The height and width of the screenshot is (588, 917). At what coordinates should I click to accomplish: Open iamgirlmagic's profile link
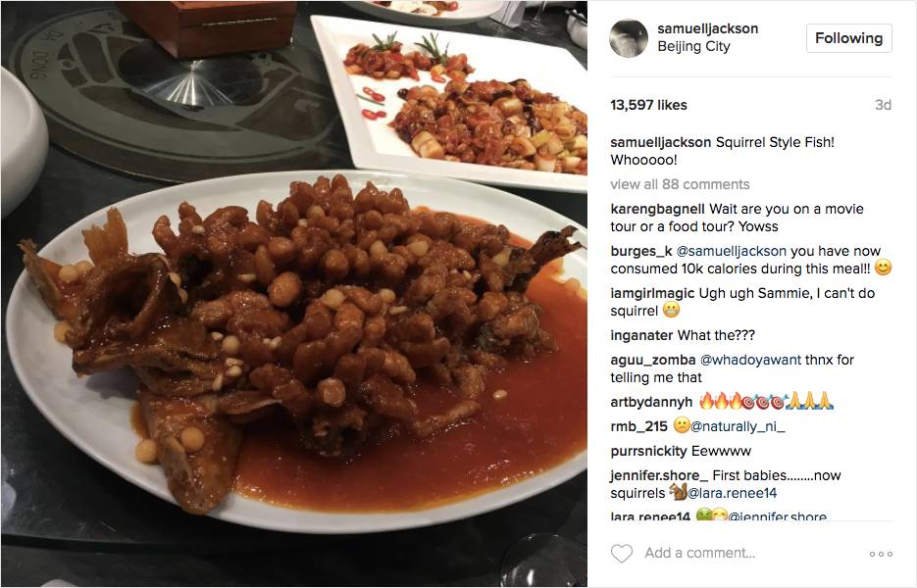tap(652, 293)
